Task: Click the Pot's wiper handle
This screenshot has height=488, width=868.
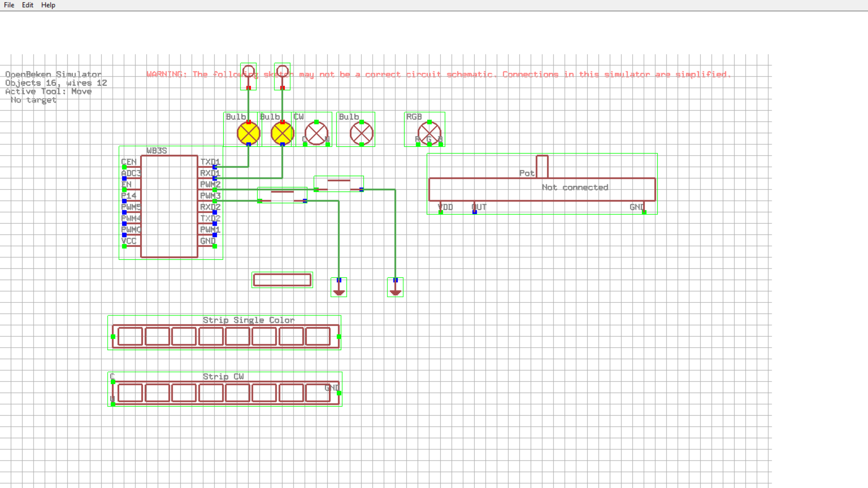Action: (542, 167)
